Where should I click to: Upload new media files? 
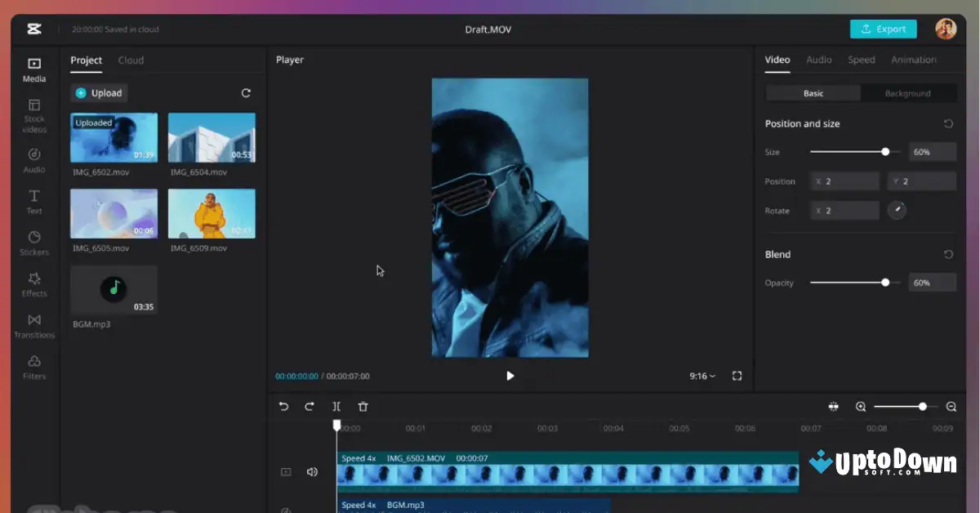(x=98, y=92)
